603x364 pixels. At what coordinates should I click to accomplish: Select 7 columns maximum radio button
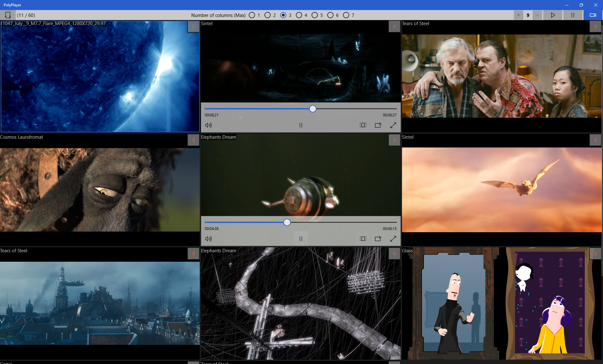pyautogui.click(x=346, y=15)
